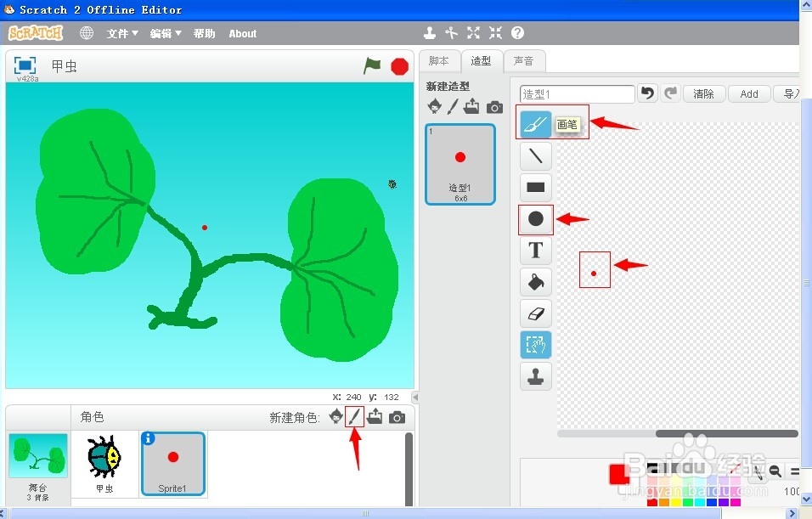Click the paint canvas horizontal scrollbar
The width and height of the screenshot is (812, 519).
(726, 433)
